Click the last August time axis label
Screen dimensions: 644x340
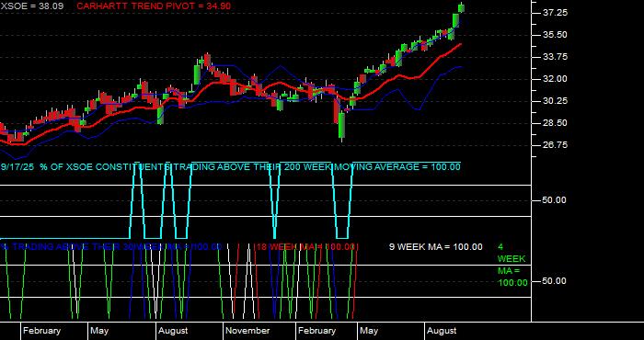tap(442, 331)
